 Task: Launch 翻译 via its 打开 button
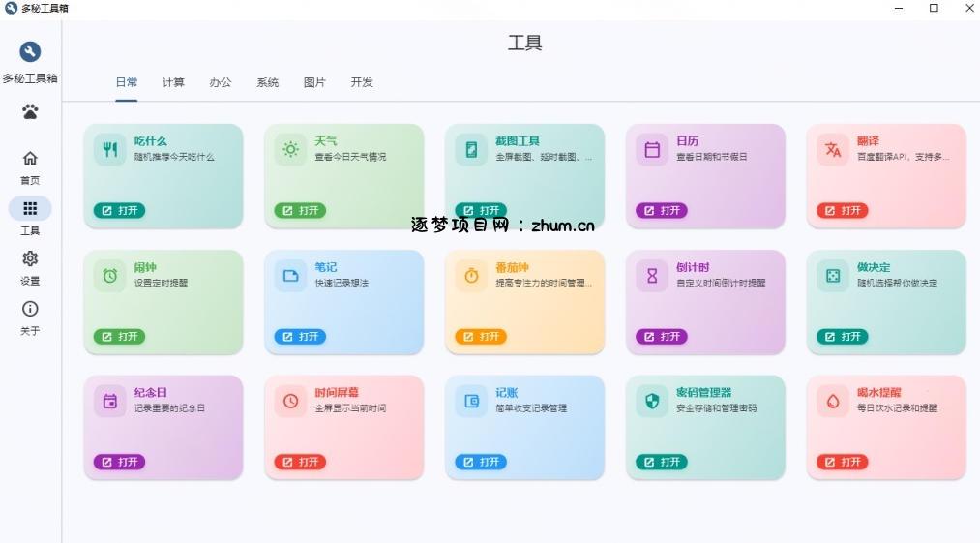(842, 211)
